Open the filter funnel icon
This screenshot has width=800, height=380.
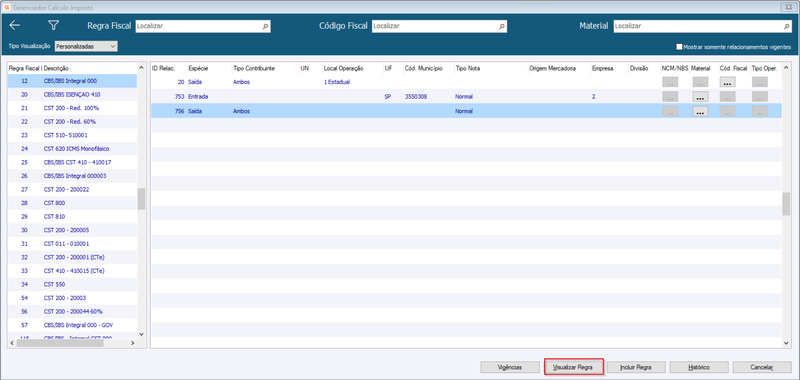coord(54,26)
